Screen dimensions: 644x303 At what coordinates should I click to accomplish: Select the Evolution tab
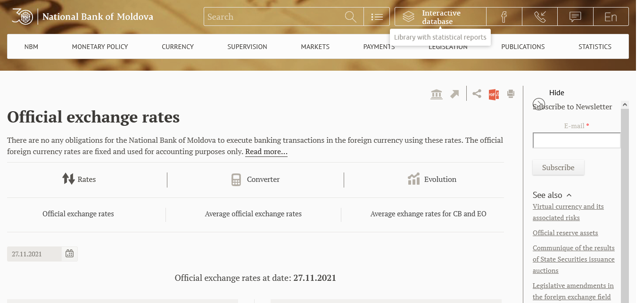pyautogui.click(x=432, y=180)
